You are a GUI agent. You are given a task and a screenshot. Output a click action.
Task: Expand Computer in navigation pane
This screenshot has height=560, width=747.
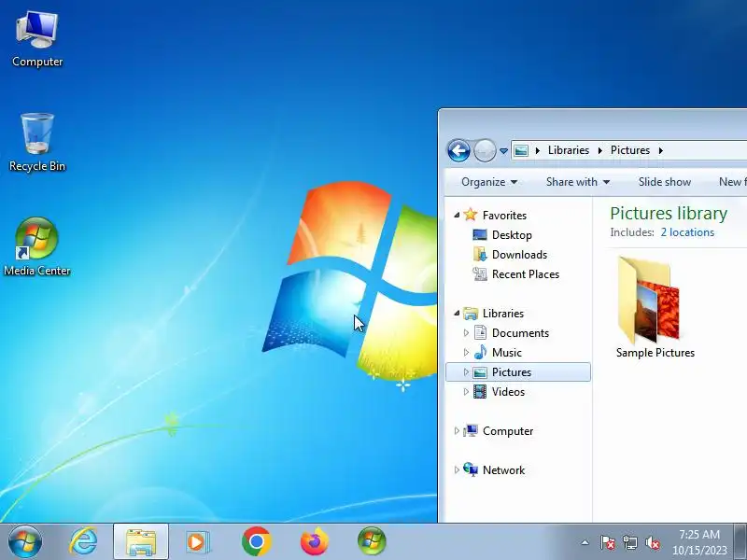(x=457, y=431)
